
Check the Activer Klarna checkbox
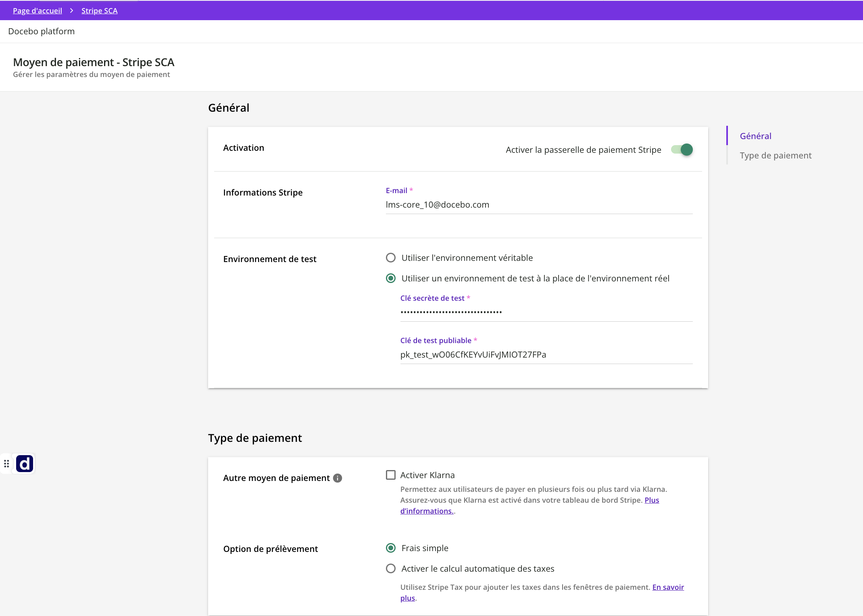point(390,475)
